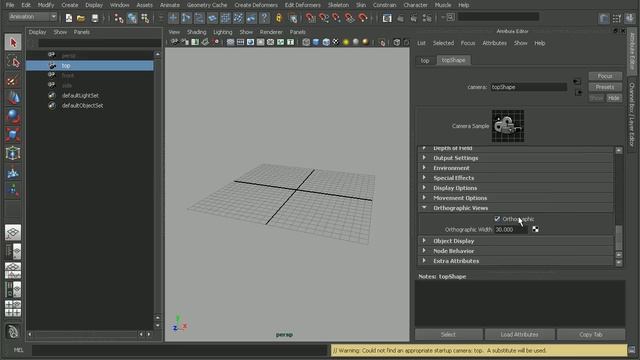
Task: Choose the Paint selection tool
Action: tap(13, 80)
